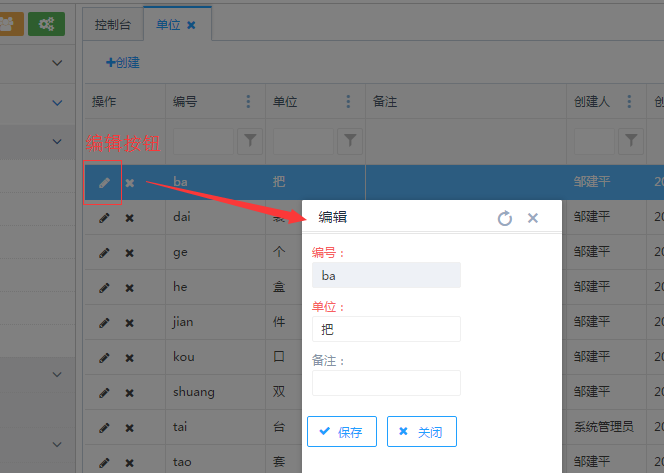
Task: Click the 备注 input field in the dialog
Action: pos(386,383)
